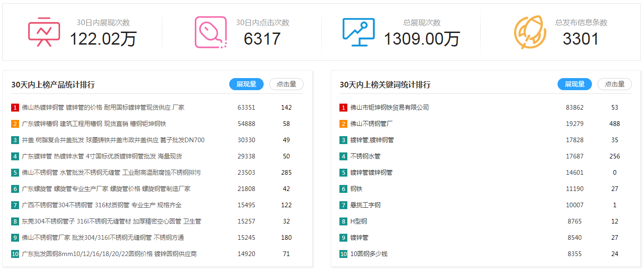The width and height of the screenshot is (644, 270).
Task: Click keyword 不锈钢水管
Action: click(x=365, y=156)
